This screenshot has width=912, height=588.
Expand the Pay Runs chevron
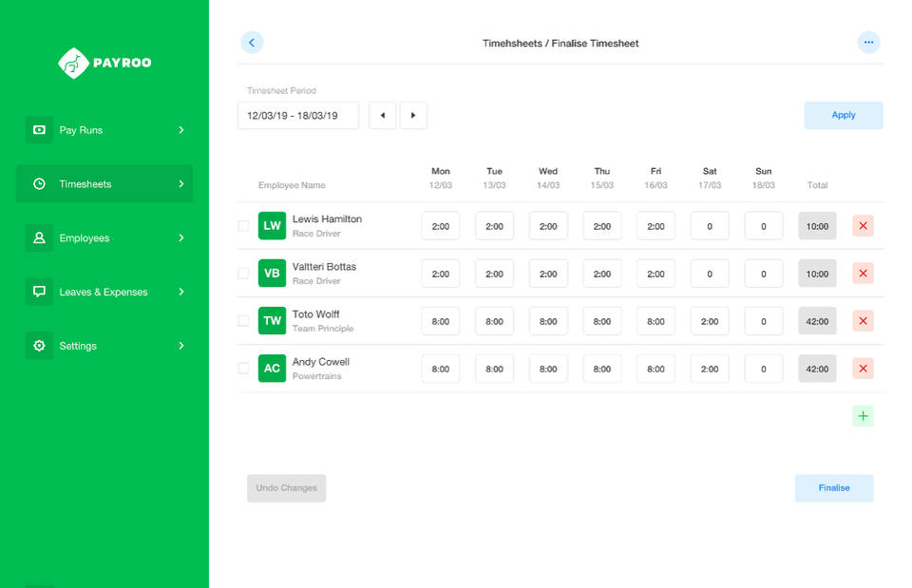[x=181, y=130]
